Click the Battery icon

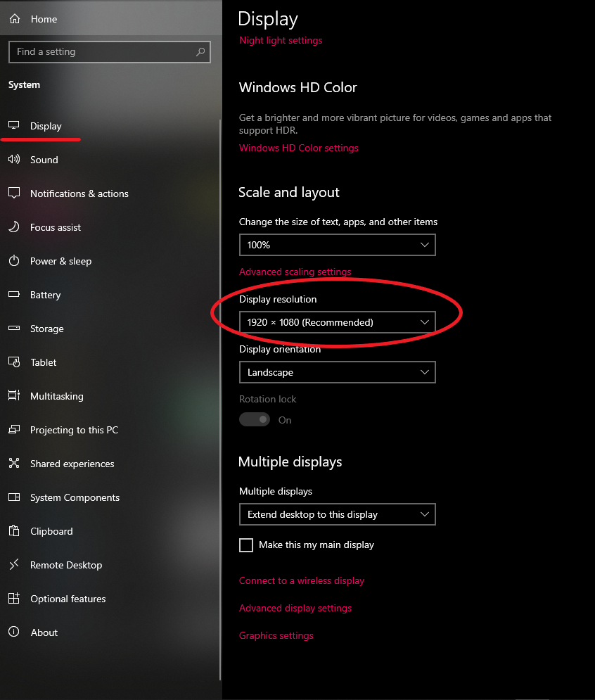pyautogui.click(x=14, y=294)
